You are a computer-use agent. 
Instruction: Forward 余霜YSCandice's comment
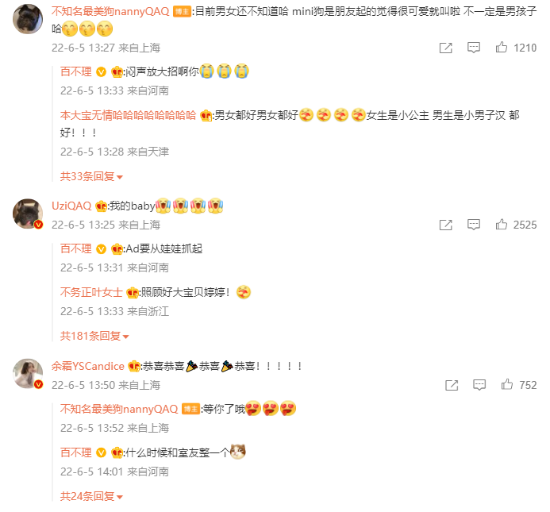coord(451,385)
